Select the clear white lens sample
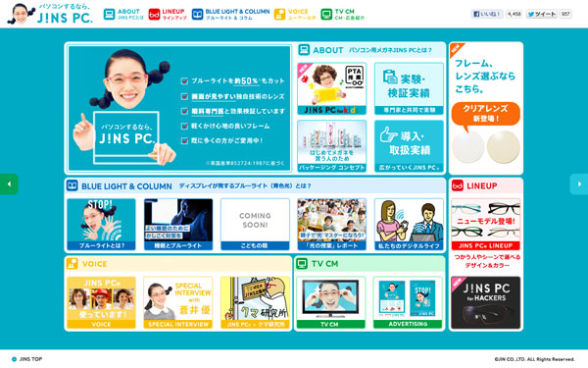The image size is (588, 368). click(468, 147)
